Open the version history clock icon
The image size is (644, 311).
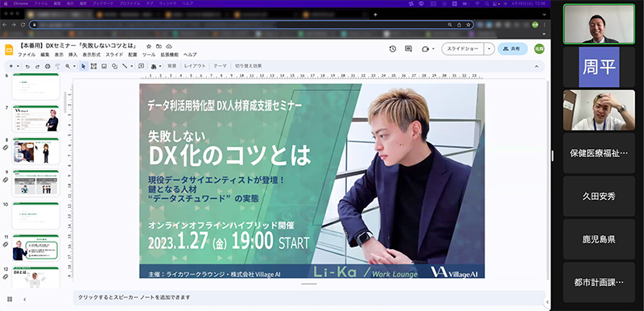[393, 49]
